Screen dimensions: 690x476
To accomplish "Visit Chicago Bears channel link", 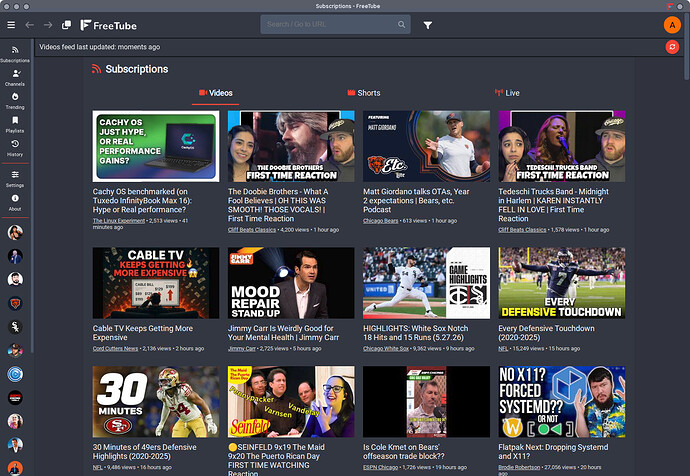I will (x=380, y=221).
